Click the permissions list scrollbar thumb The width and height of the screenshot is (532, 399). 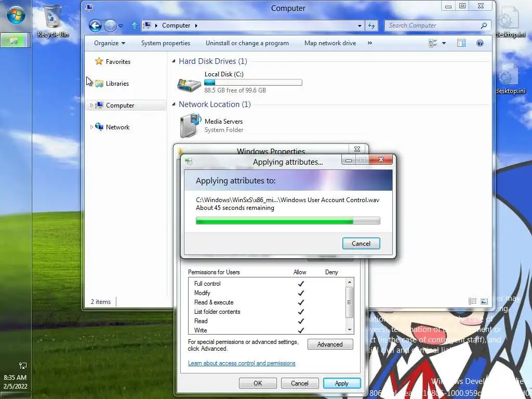tap(349, 302)
